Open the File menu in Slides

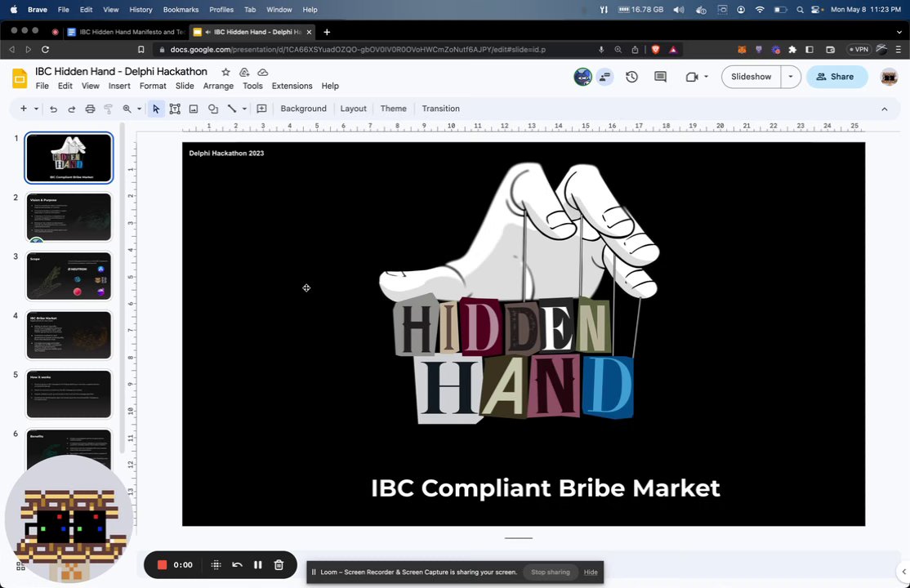click(42, 86)
